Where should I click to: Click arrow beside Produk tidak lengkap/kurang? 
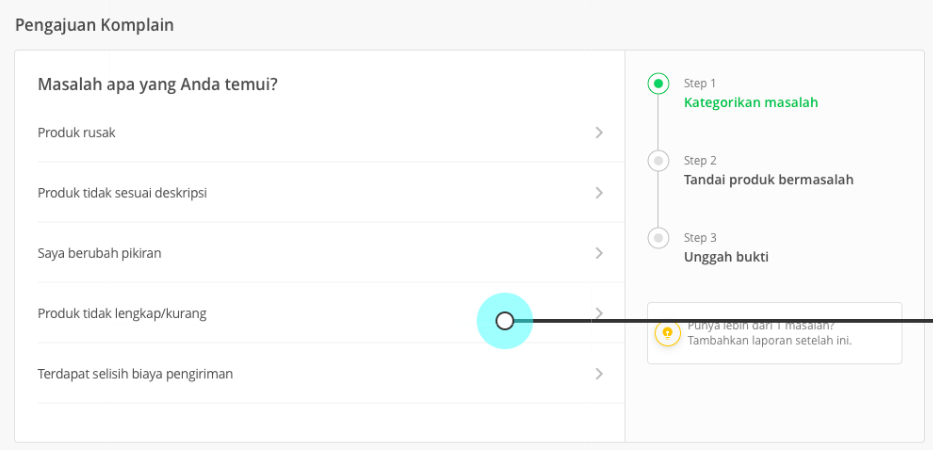tap(599, 313)
